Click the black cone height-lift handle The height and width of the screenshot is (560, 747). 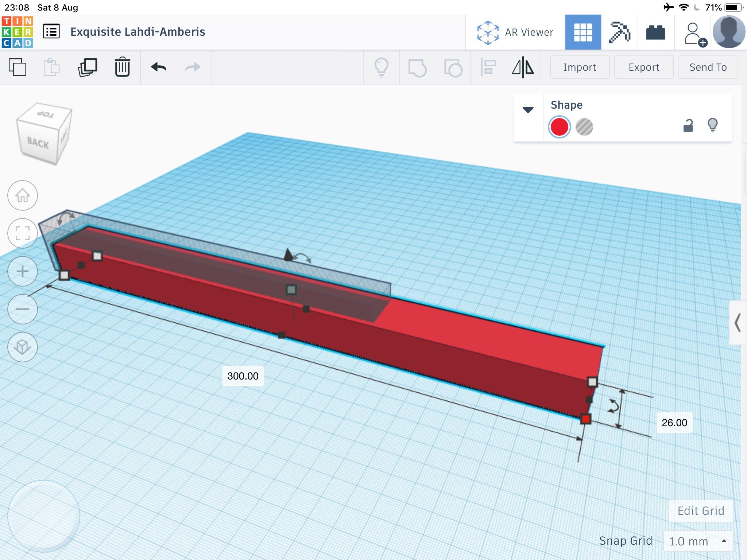point(288,254)
